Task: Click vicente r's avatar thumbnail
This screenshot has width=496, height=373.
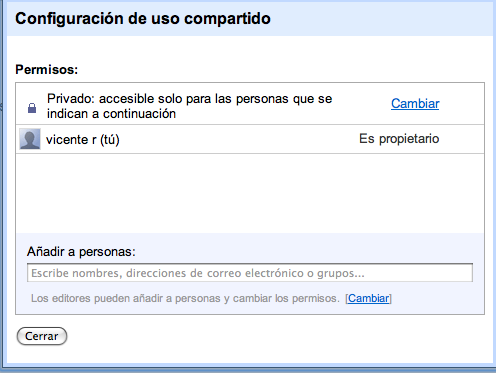Action: point(30,139)
